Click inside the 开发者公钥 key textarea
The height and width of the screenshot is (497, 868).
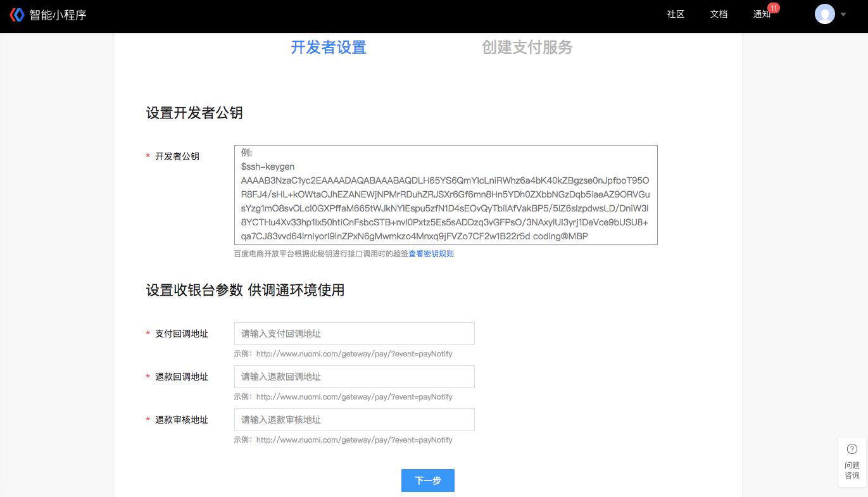click(446, 193)
